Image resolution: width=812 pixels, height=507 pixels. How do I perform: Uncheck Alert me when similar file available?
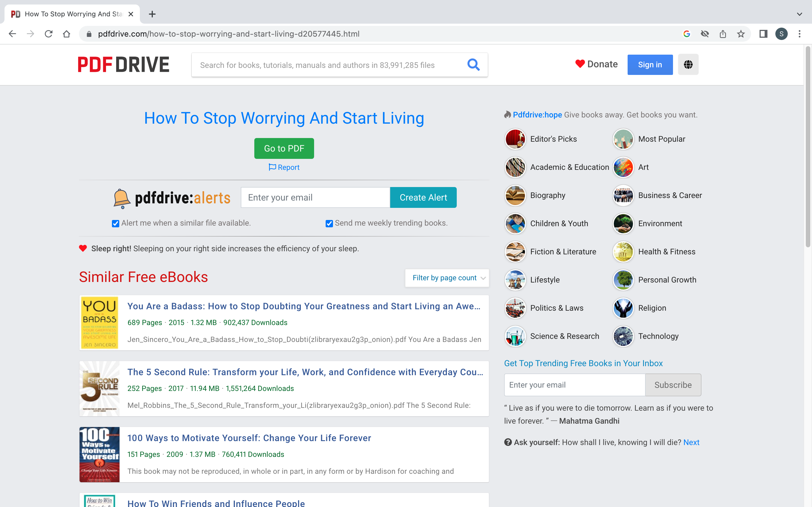[115, 224]
